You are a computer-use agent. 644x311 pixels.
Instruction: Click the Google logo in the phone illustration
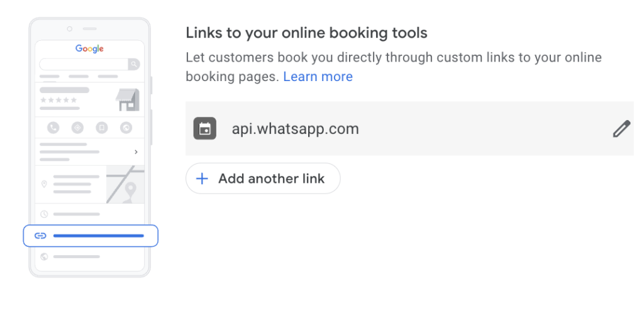click(89, 48)
